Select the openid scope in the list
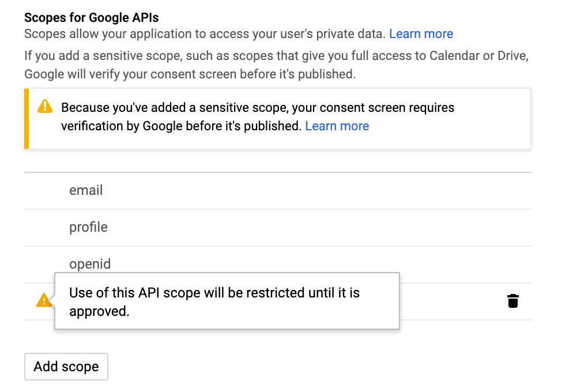573x392 pixels. point(90,263)
